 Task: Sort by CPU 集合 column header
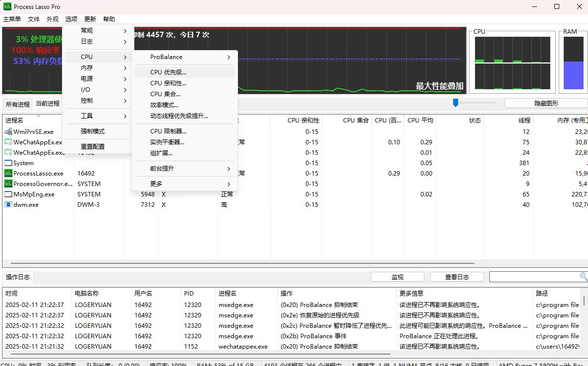tap(347, 121)
